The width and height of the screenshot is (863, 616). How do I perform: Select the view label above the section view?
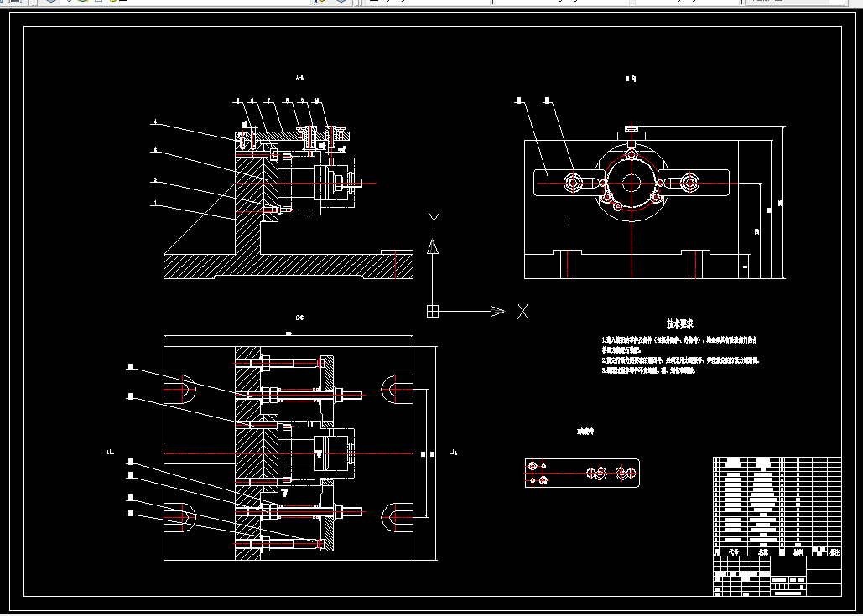click(300, 78)
